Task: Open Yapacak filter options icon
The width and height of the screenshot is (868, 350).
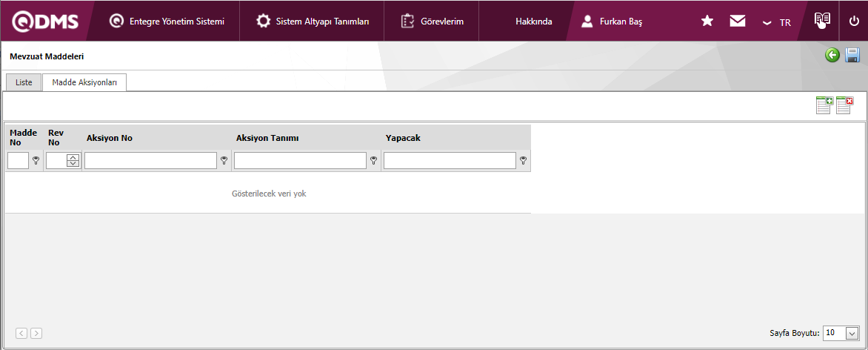Action: [x=523, y=161]
